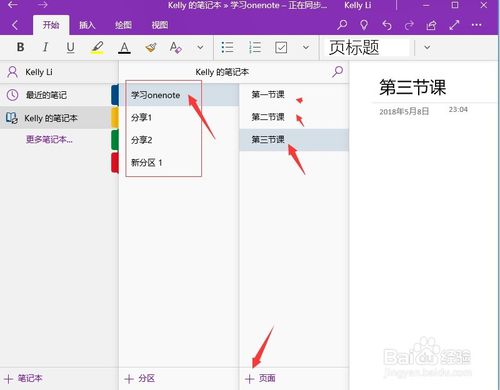Clear formatting with the A eraser icon

click(176, 47)
